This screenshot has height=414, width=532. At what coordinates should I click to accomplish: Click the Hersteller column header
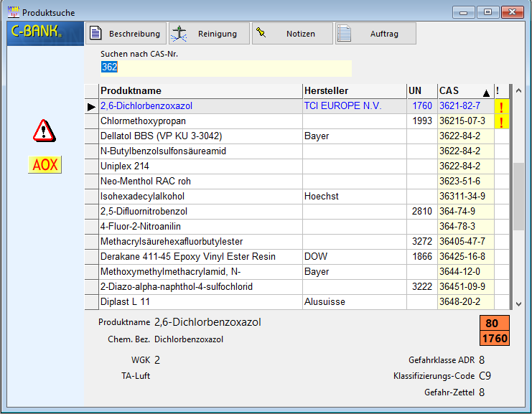(354, 91)
